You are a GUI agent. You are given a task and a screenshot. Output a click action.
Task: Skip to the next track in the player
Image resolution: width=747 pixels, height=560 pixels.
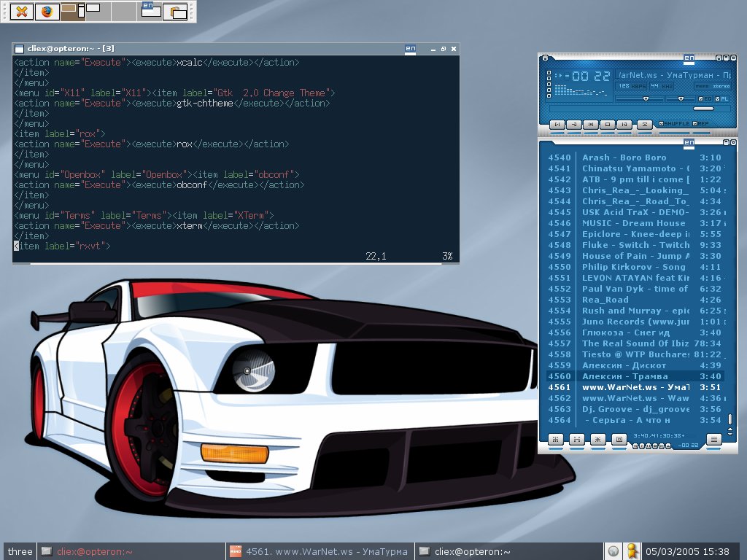coord(624,124)
